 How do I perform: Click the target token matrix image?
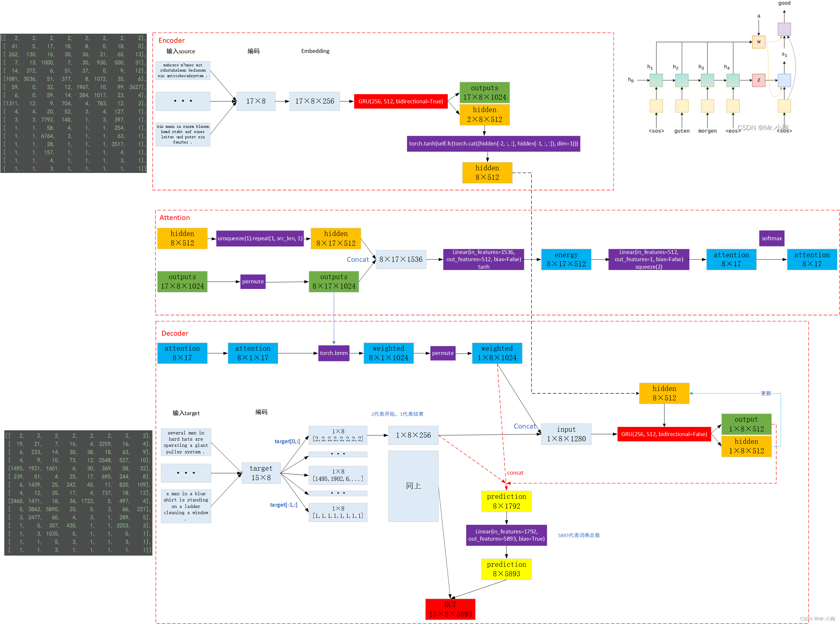tap(78, 493)
